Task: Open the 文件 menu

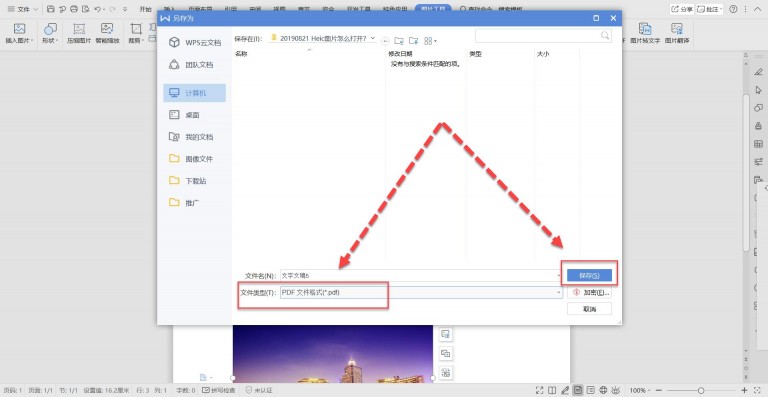Action: click(x=23, y=9)
